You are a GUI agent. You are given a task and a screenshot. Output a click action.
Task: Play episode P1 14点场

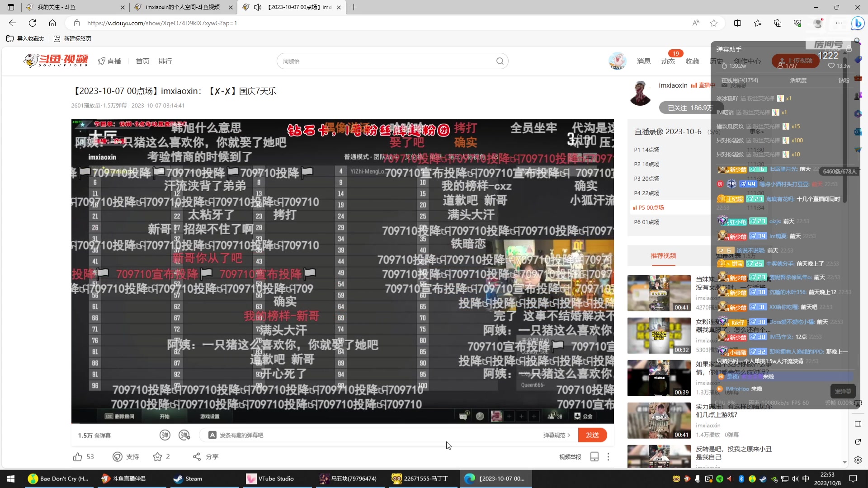pyautogui.click(x=646, y=150)
